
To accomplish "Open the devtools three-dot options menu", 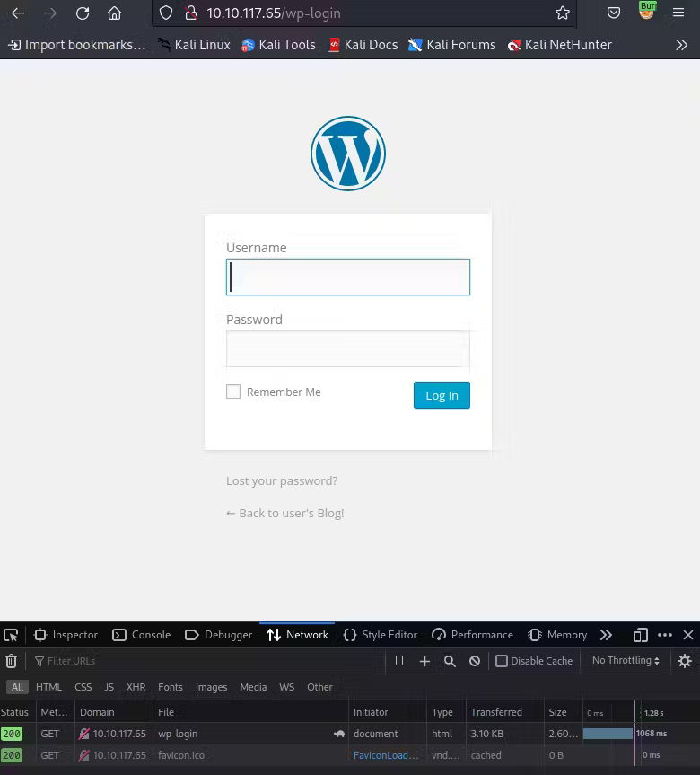I will pos(665,635).
